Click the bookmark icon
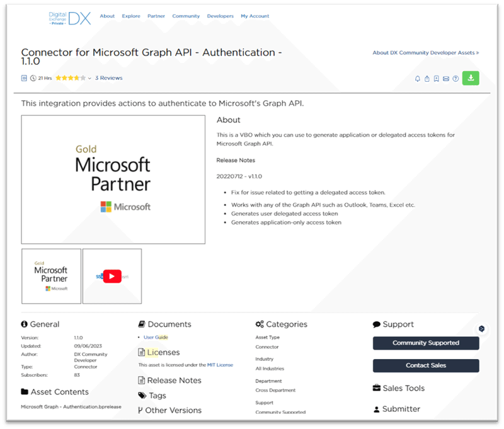Viewport: 504px width, 429px height. (x=436, y=79)
